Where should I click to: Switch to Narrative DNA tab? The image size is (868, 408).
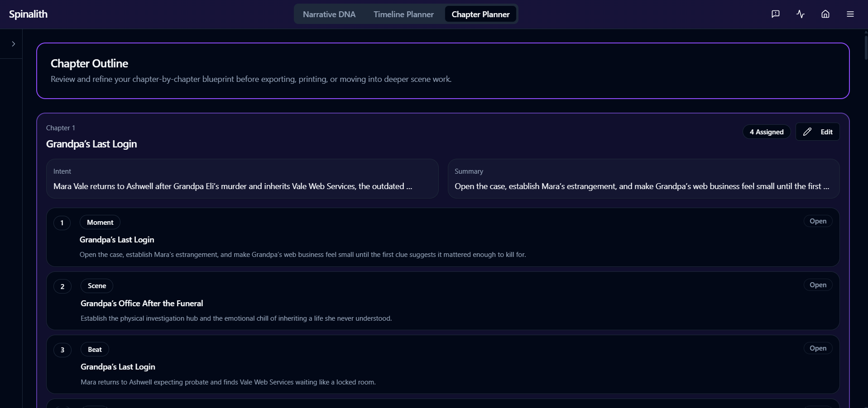(329, 14)
